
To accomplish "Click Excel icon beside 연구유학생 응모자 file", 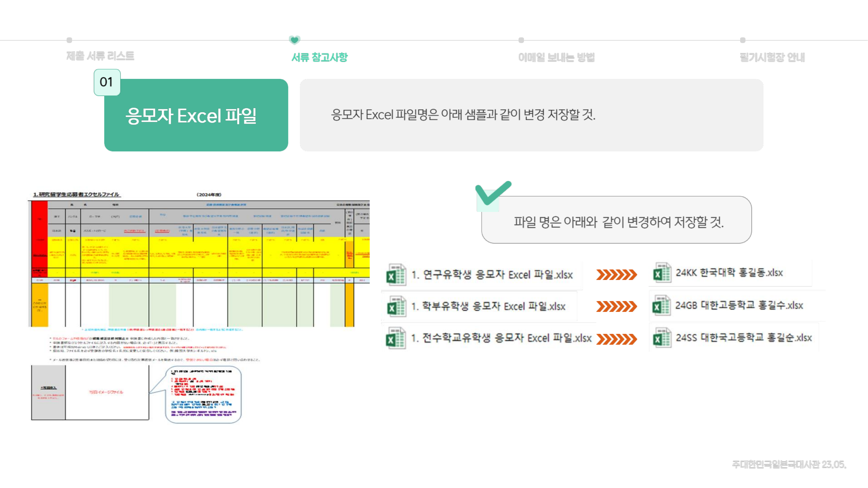I will (396, 275).
